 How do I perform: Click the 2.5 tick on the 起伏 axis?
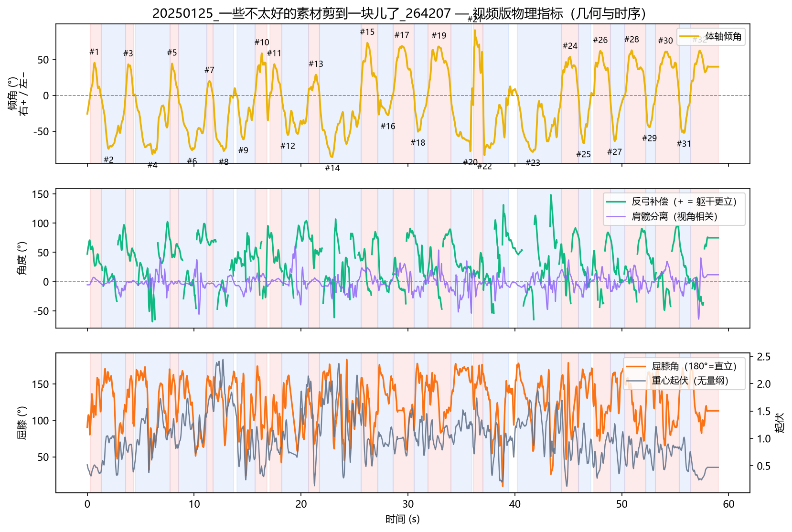[763, 357]
